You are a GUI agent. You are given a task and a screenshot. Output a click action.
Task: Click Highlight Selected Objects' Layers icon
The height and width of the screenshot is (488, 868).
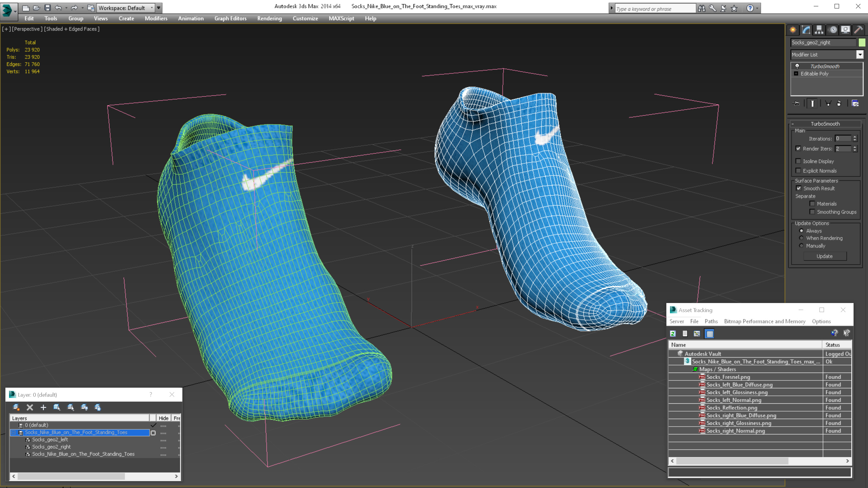(71, 408)
